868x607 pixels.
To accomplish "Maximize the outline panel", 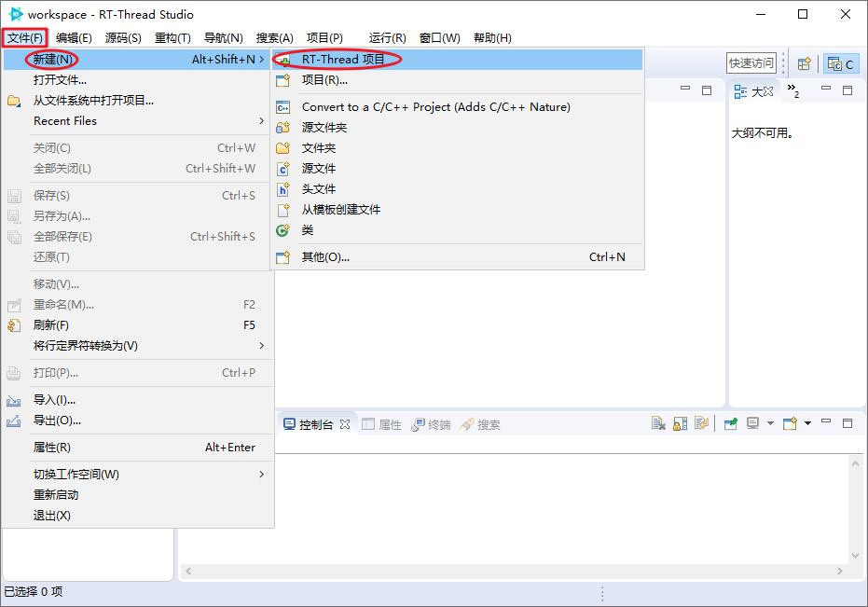I will (x=847, y=90).
